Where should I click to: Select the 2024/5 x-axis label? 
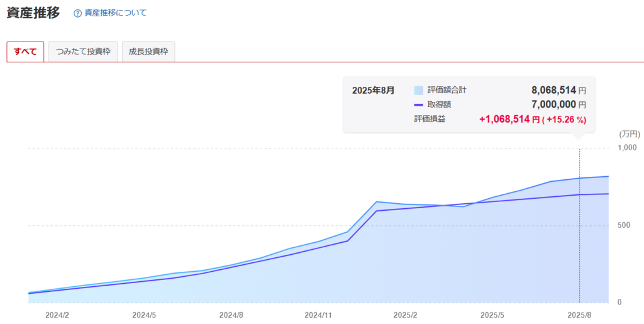145,314
